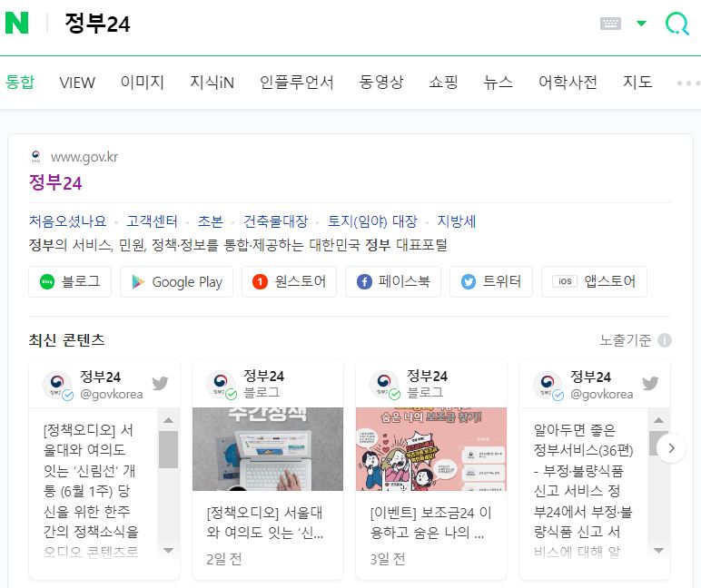The image size is (701, 588).
Task: Open the 동영상 tab
Action: coord(381,83)
